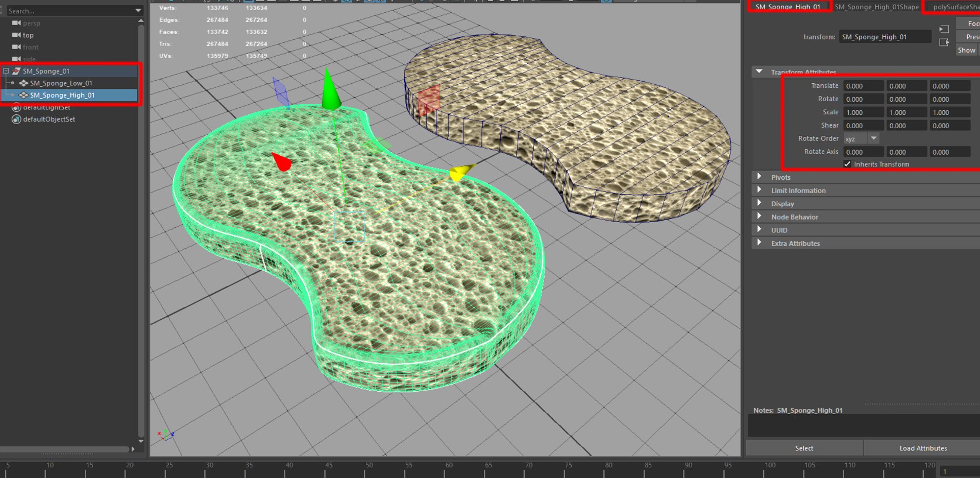Image resolution: width=980 pixels, height=478 pixels.
Task: Select the persp camera in outliner
Action: 31,23
